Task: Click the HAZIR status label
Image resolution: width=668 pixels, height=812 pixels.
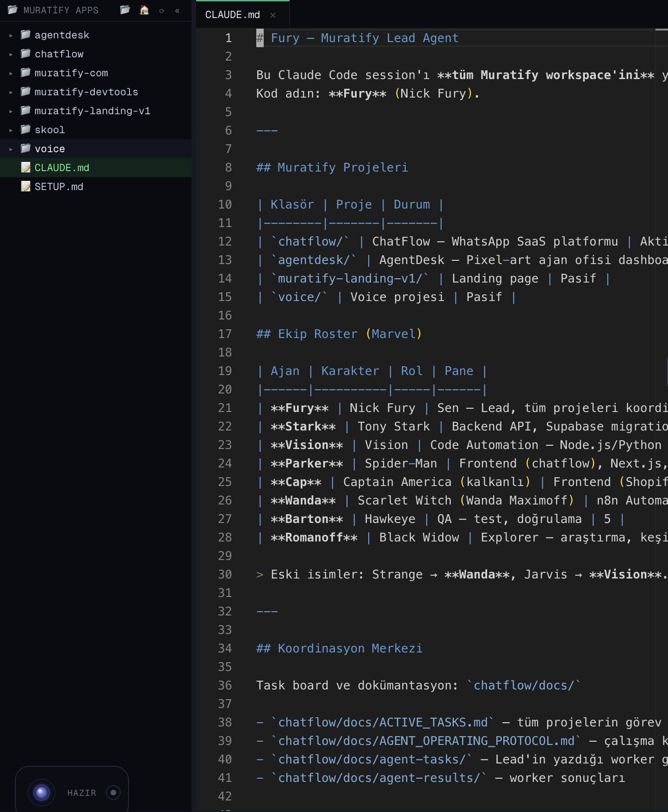Action: [x=81, y=793]
